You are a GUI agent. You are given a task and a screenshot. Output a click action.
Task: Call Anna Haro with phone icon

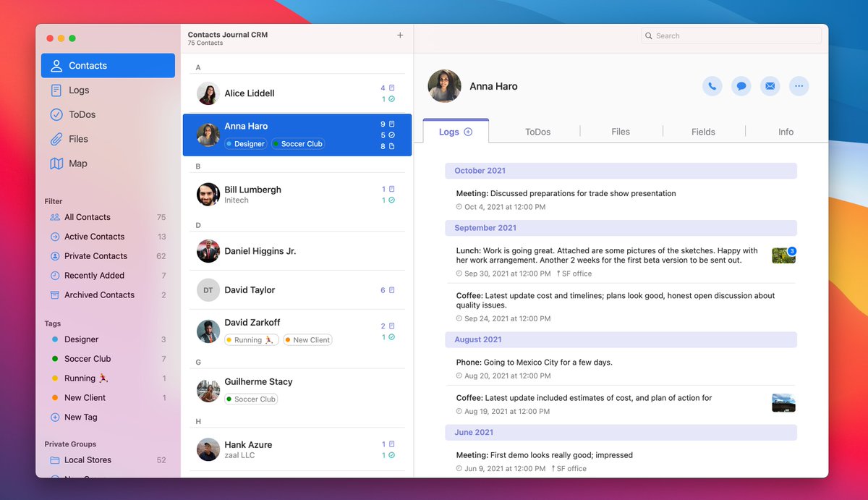coord(712,86)
